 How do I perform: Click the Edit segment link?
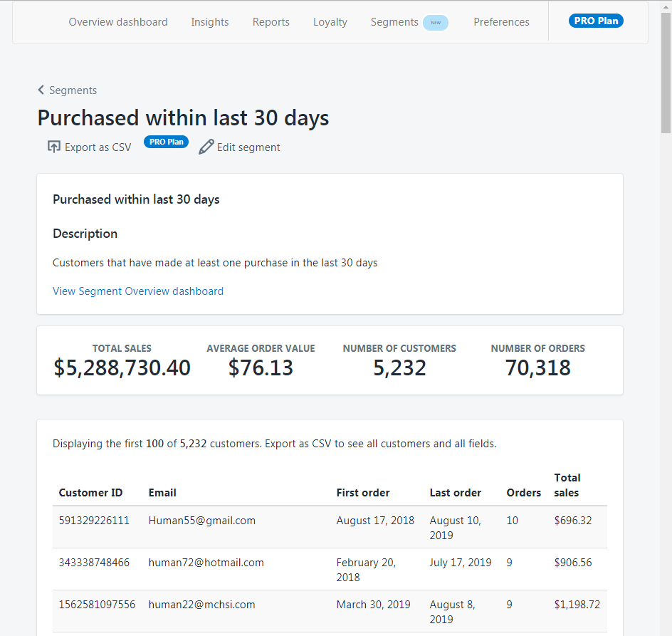(248, 147)
